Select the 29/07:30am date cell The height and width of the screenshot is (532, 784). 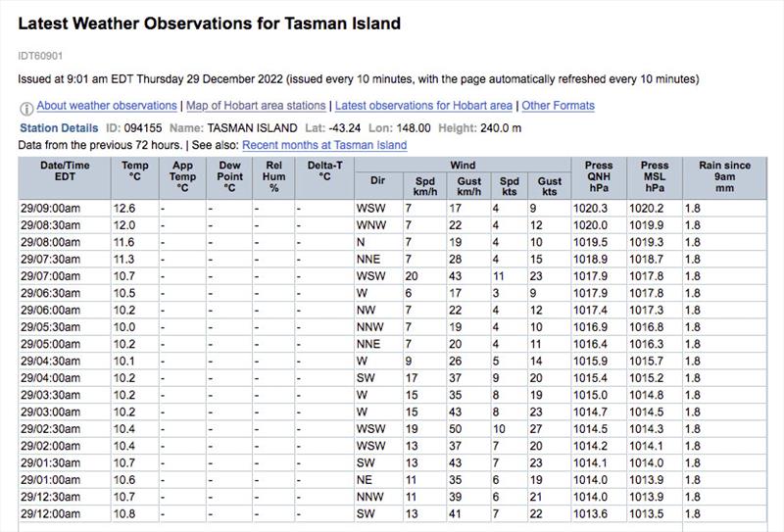tap(65, 260)
